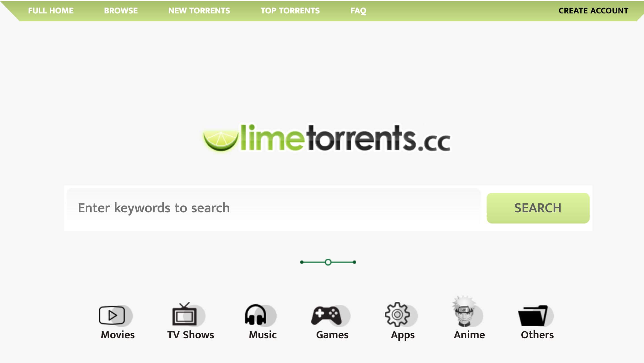Open the Movies category icon
Viewport: 644px width, 363px height.
click(x=112, y=315)
